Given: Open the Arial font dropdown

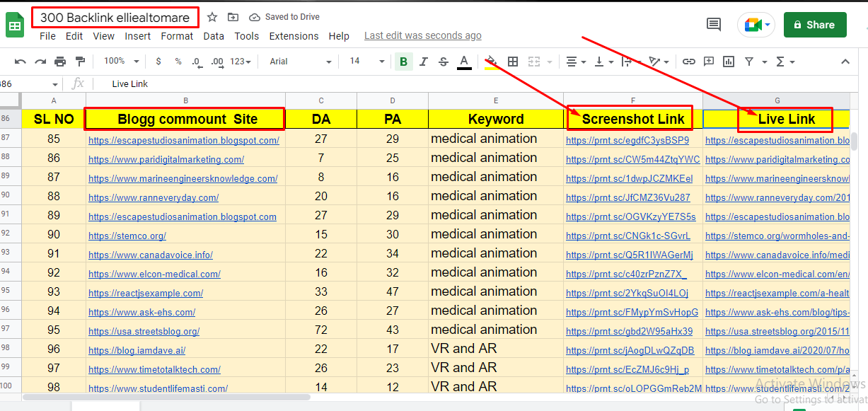Looking at the screenshot, I should [x=298, y=62].
